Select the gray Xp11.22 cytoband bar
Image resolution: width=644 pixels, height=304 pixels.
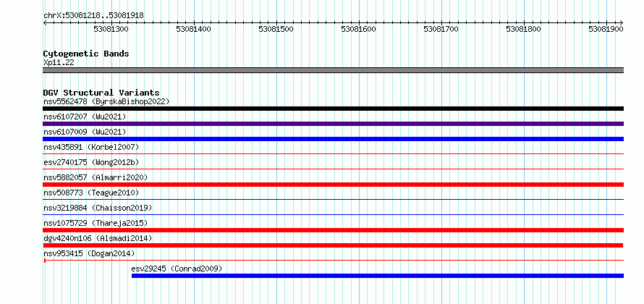333,70
